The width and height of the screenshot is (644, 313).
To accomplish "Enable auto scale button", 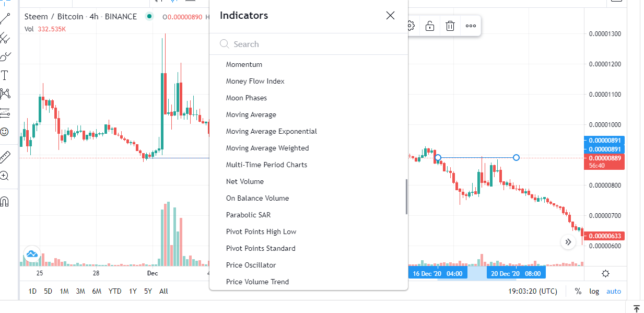I will click(614, 292).
